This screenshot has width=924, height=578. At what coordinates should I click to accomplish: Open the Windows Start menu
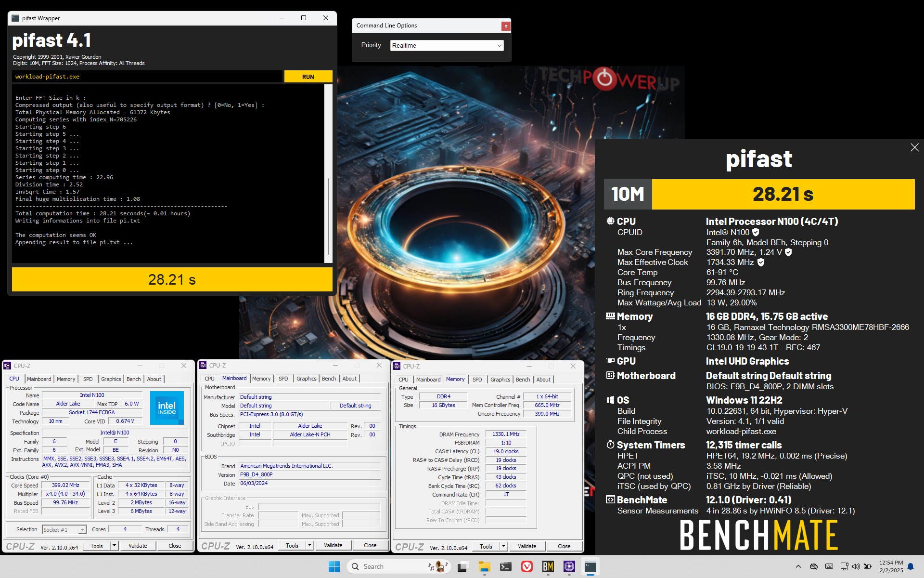point(334,566)
